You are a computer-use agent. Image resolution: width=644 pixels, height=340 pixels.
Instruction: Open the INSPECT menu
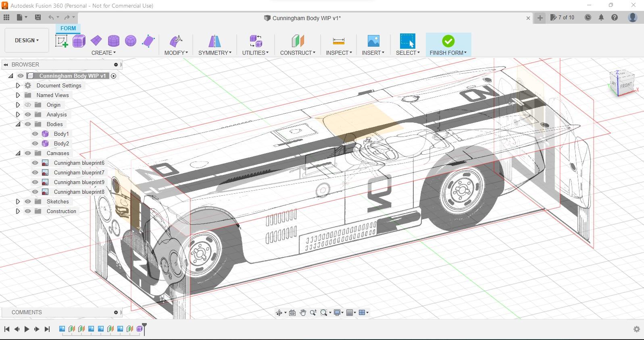(x=339, y=53)
